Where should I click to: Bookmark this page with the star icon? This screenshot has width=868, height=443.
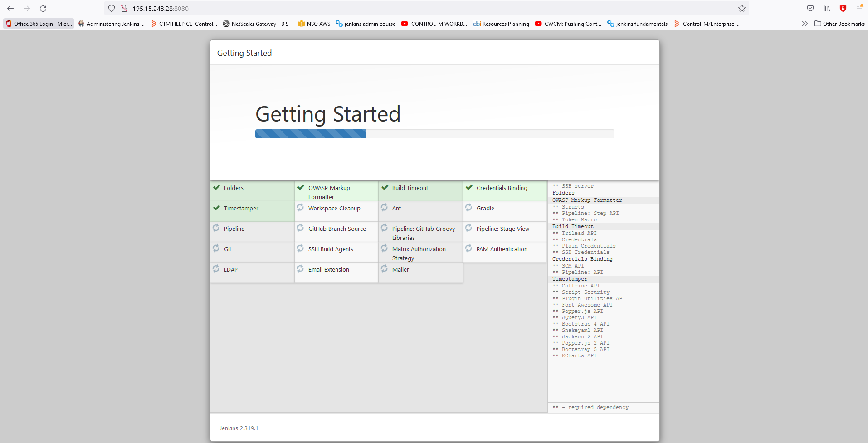tap(742, 8)
